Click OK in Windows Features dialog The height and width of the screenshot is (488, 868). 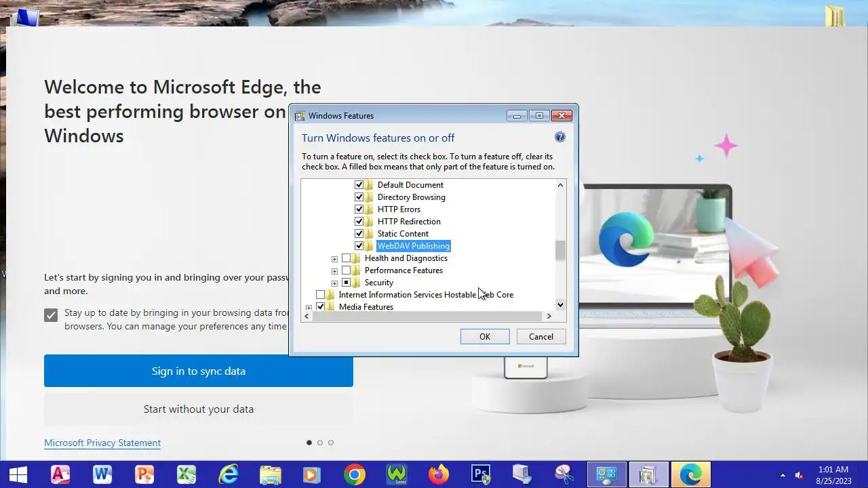(485, 337)
